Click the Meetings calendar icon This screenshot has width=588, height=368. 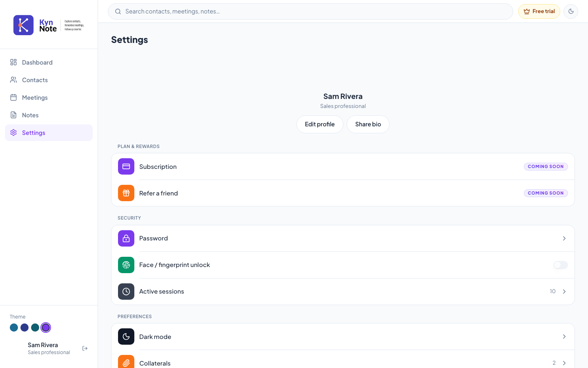tap(13, 97)
